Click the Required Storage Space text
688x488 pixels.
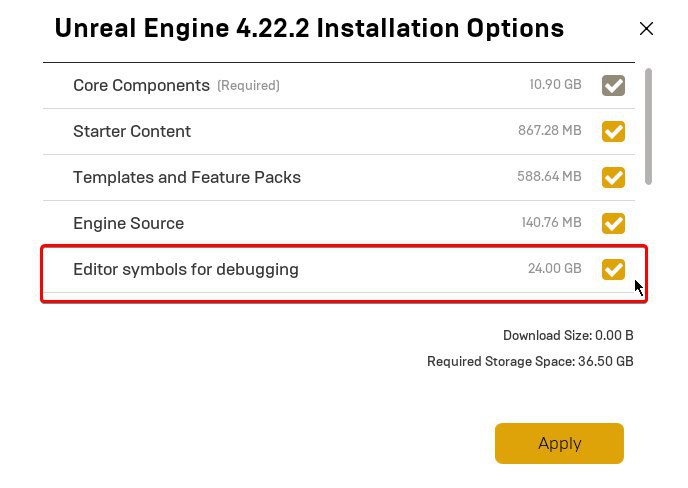pos(530,362)
